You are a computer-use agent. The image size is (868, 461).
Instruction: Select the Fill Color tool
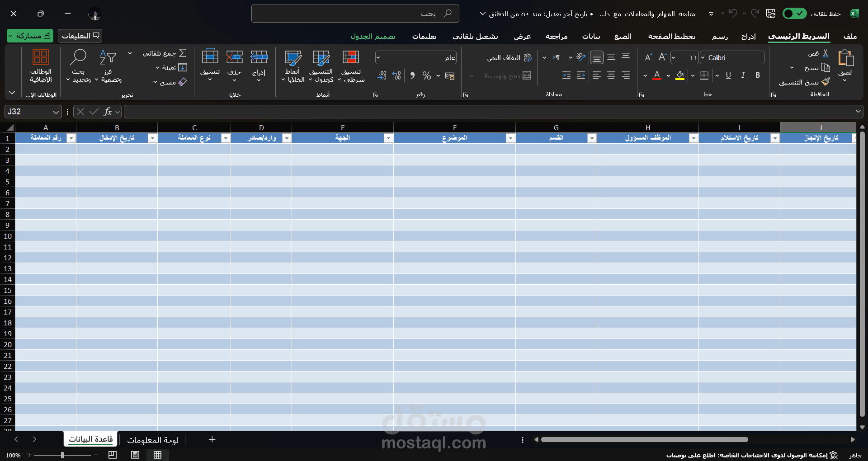click(679, 75)
